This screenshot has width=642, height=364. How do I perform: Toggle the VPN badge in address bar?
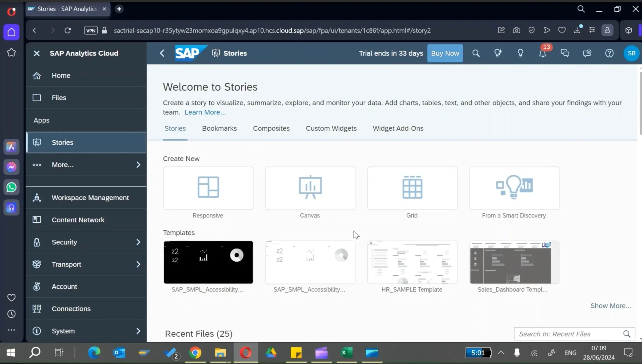coord(91,30)
